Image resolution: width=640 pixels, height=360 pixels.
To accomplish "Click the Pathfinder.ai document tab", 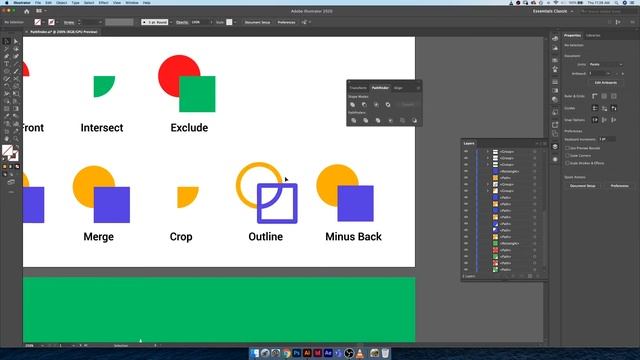I will 63,32.
